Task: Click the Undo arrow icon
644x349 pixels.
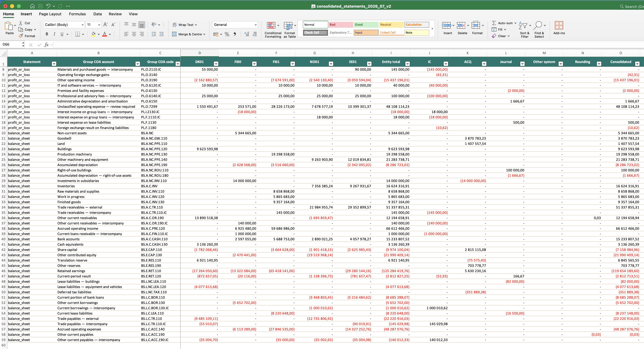Action: click(48, 6)
